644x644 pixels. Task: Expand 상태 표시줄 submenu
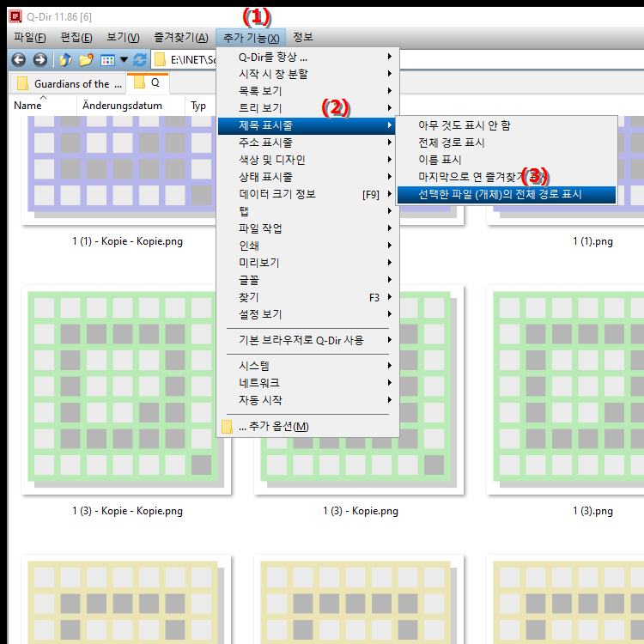coord(307,177)
